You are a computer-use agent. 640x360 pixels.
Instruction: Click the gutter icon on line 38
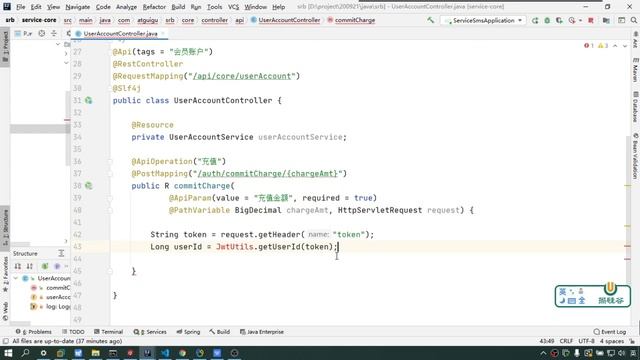pyautogui.click(x=89, y=186)
